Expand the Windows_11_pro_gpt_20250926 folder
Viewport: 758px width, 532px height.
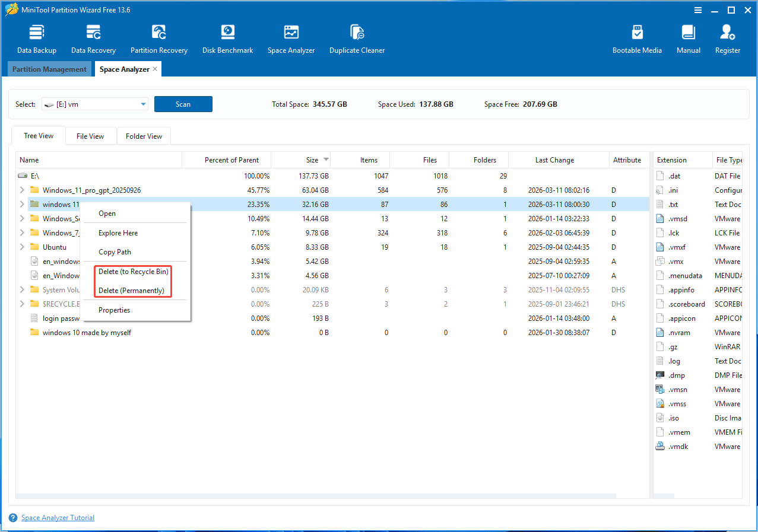(x=22, y=190)
